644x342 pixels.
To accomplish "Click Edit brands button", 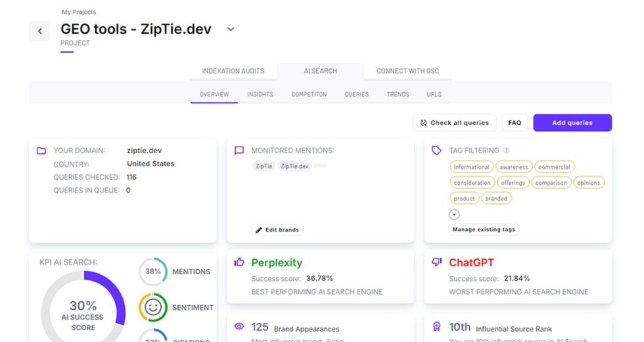I will (x=277, y=230).
